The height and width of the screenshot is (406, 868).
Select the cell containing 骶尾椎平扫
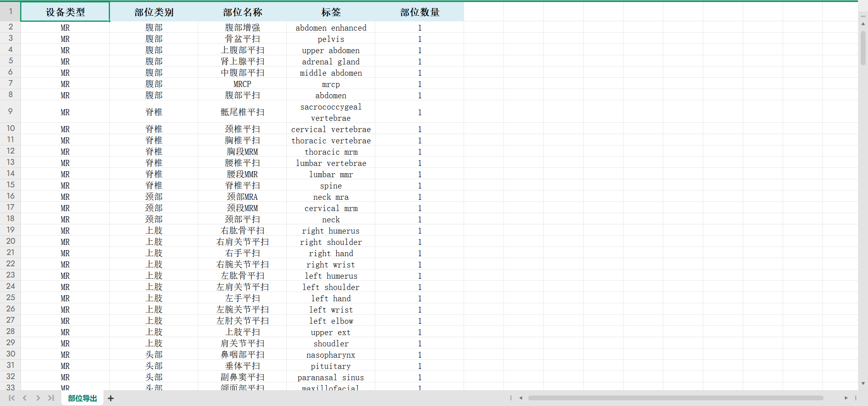242,112
